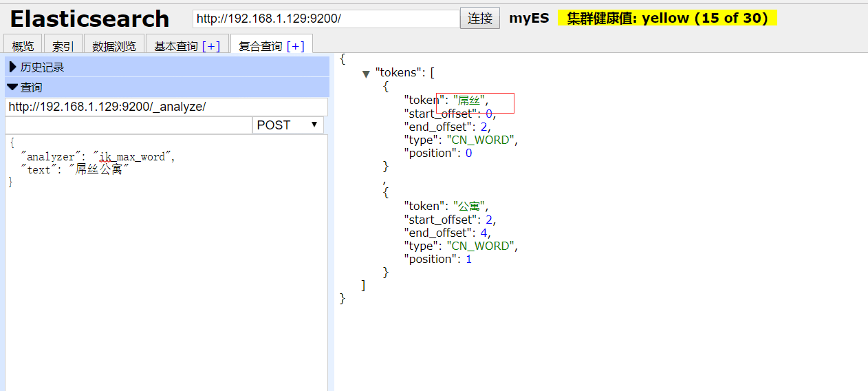The image size is (868, 391).
Task: Click the _analyze query URL field
Action: pos(166,107)
